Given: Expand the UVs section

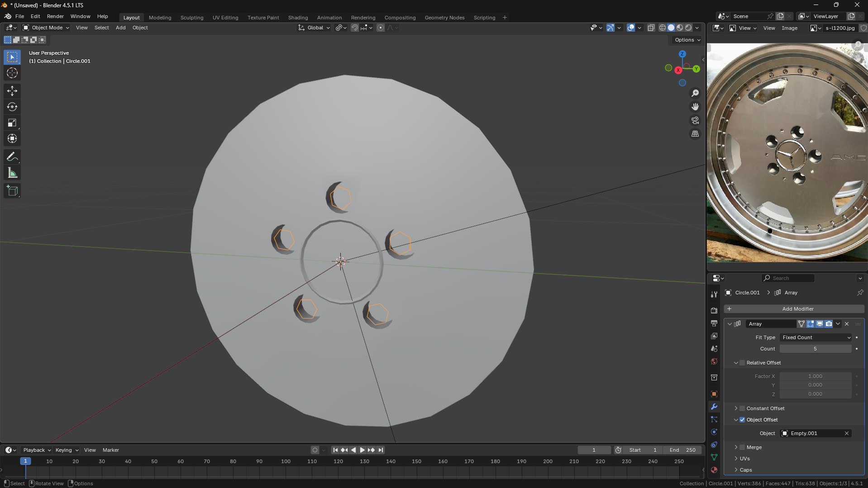Looking at the screenshot, I should [x=736, y=459].
